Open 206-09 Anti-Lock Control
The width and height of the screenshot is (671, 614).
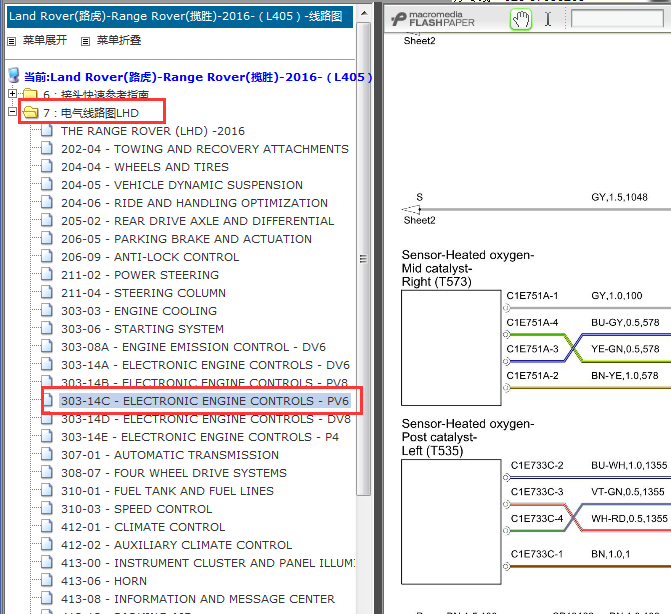coord(150,257)
